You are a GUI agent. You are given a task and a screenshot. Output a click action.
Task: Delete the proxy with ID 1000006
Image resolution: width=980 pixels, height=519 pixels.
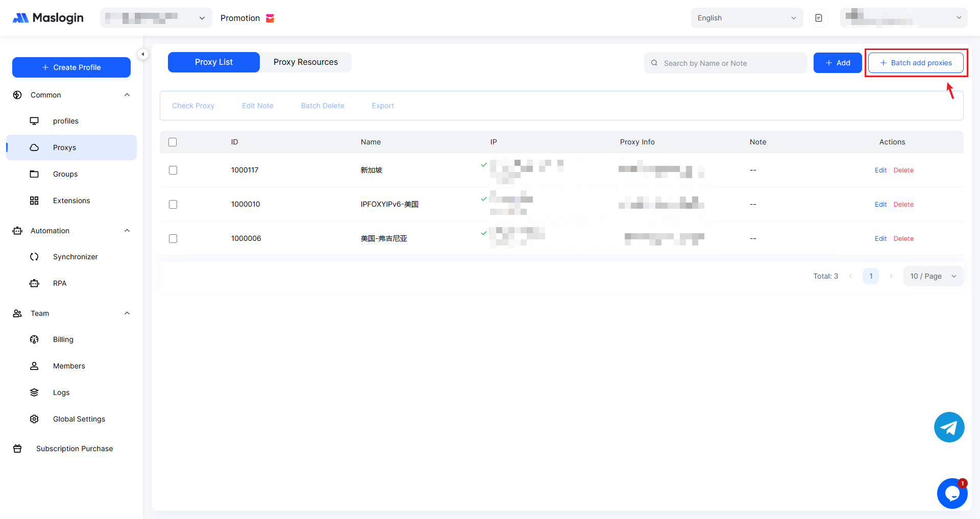tap(903, 238)
